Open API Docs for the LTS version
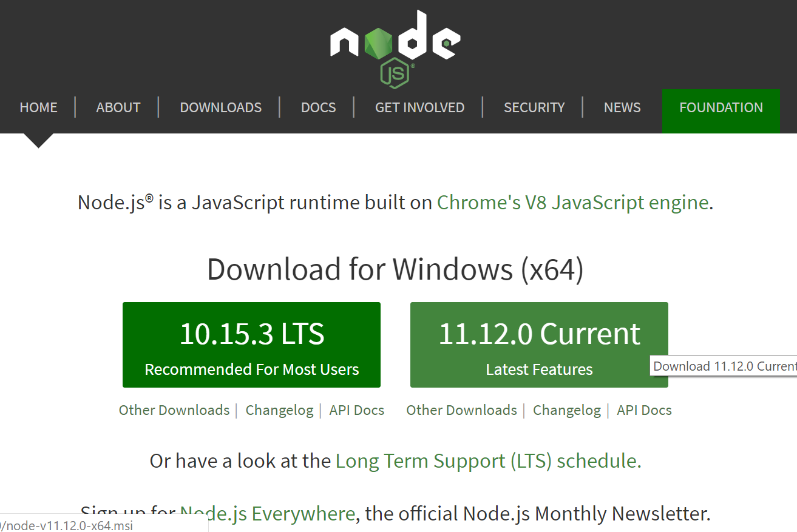 (357, 410)
